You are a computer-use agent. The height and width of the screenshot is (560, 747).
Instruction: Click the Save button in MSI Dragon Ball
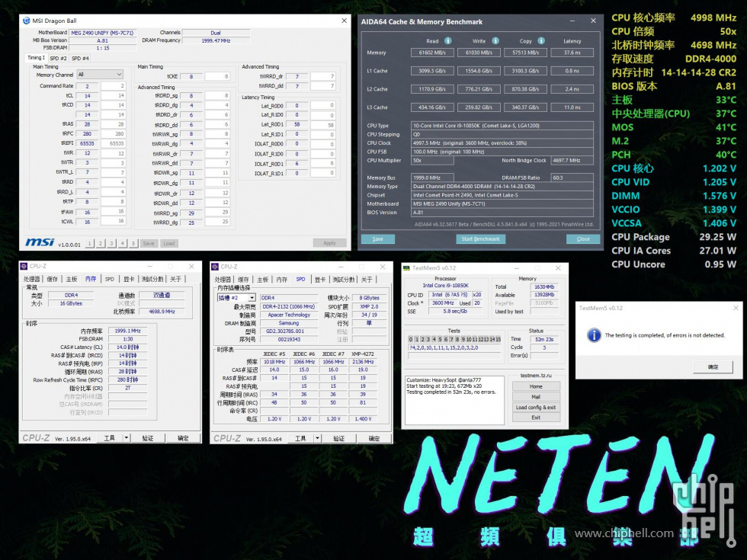[x=149, y=243]
